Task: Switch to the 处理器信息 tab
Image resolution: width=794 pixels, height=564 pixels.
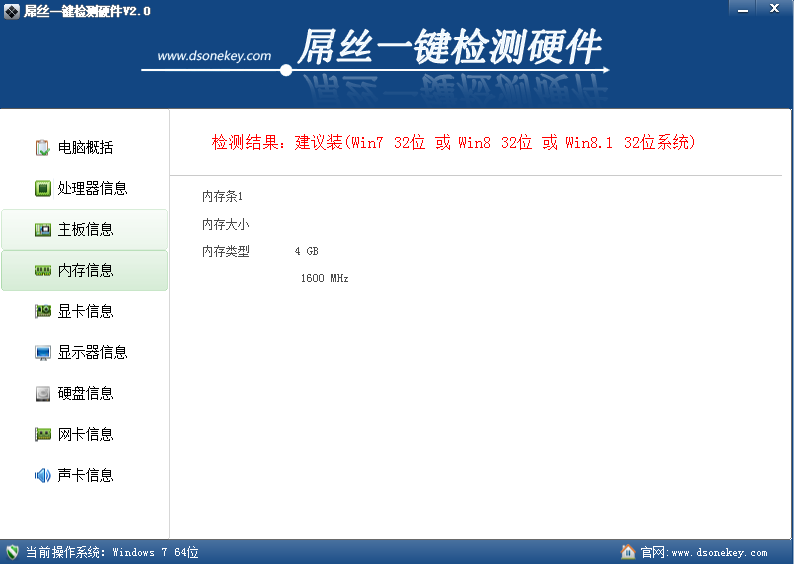Action: [x=92, y=189]
